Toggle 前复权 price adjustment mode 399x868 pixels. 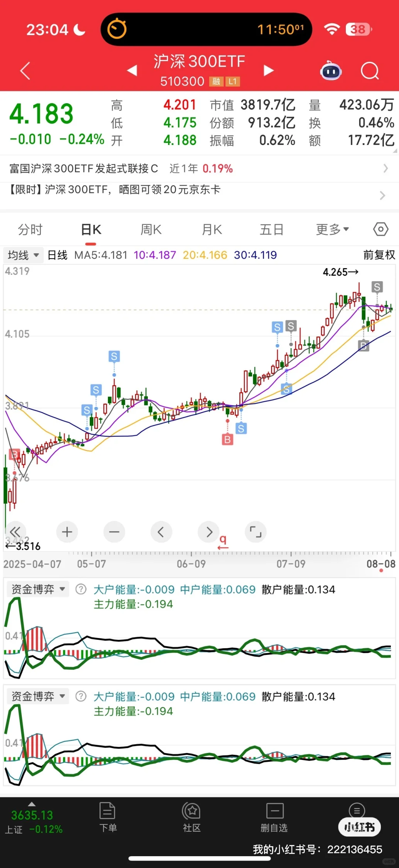point(379,255)
